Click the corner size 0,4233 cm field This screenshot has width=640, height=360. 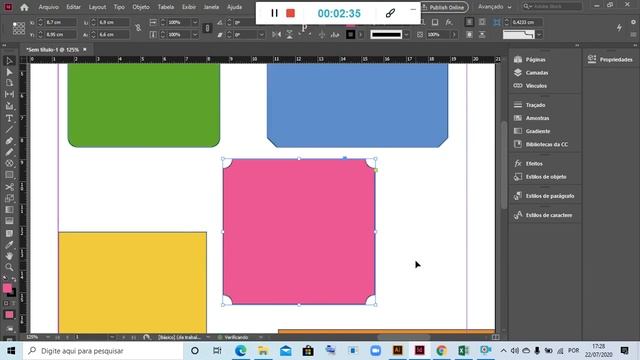coord(527,22)
